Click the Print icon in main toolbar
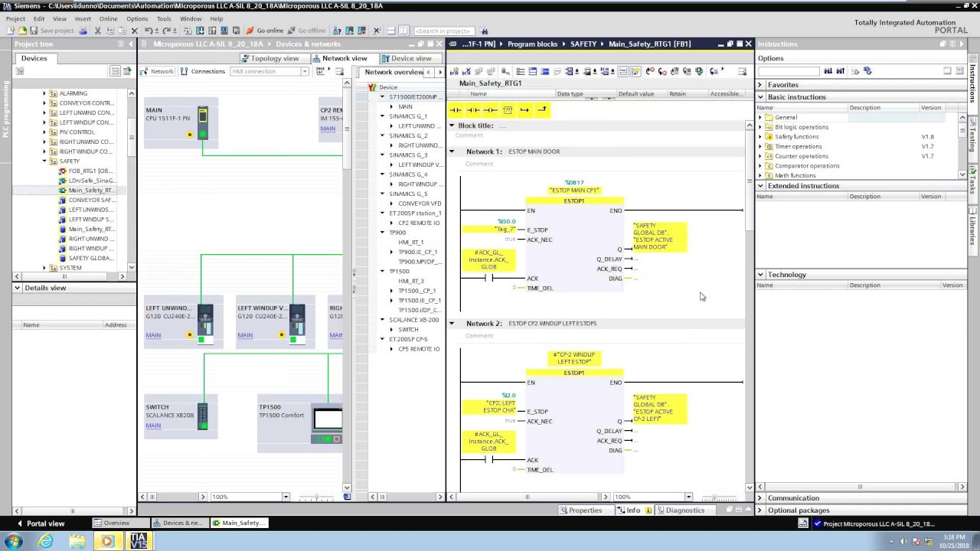This screenshot has height=551, width=980. pos(83,31)
